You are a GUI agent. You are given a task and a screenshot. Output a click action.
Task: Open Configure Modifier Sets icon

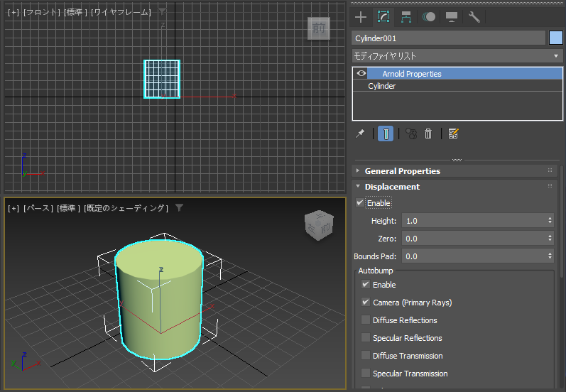click(453, 134)
